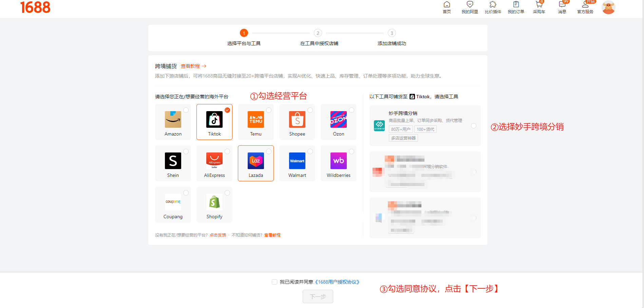This screenshot has width=644, height=308.
Task: Click the Lazada platform logo
Action: point(256,161)
